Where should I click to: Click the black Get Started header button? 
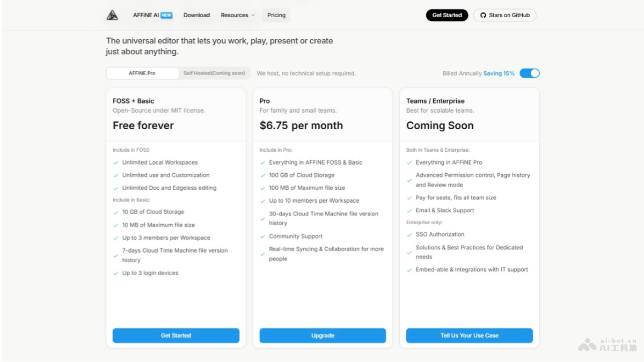[x=447, y=16]
